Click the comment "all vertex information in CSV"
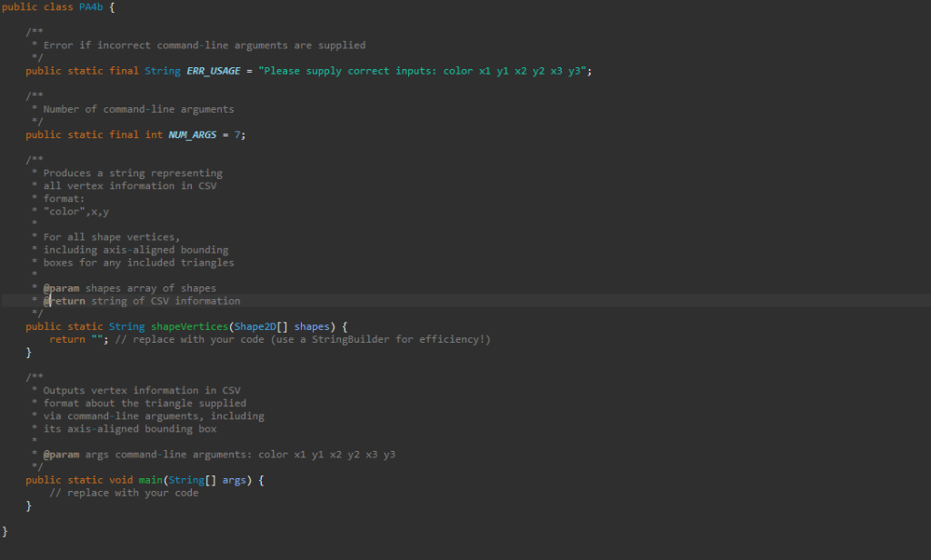 point(129,185)
